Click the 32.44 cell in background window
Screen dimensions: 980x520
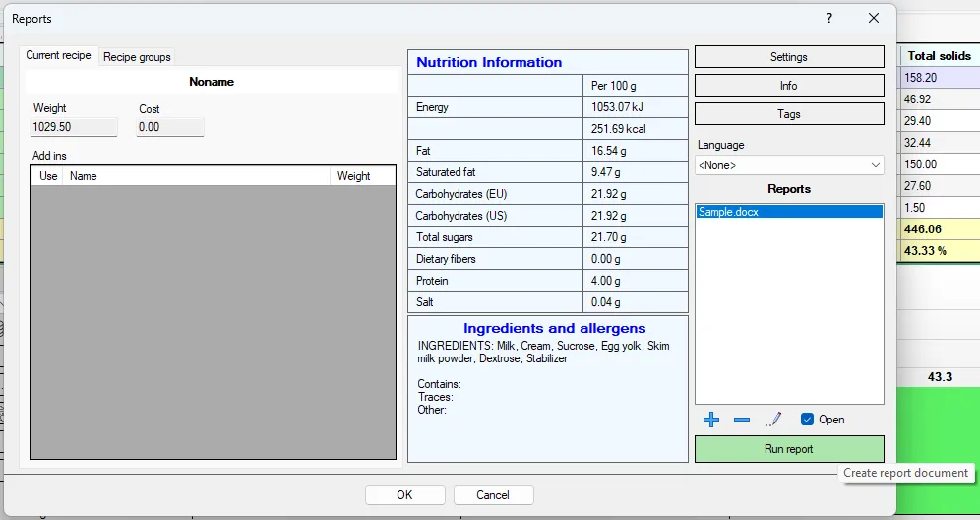click(939, 143)
